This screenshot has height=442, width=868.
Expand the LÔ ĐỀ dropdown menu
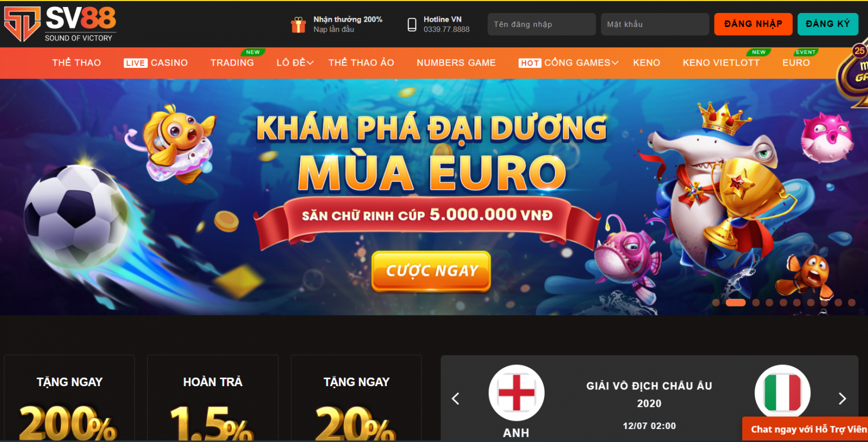tap(295, 63)
